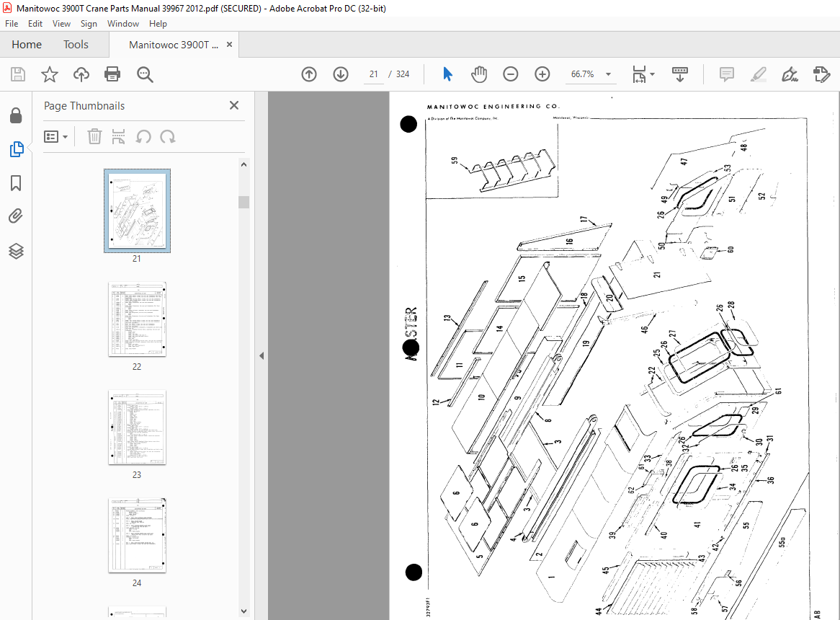
Task: Select page 24 thumbnail
Action: [x=137, y=536]
